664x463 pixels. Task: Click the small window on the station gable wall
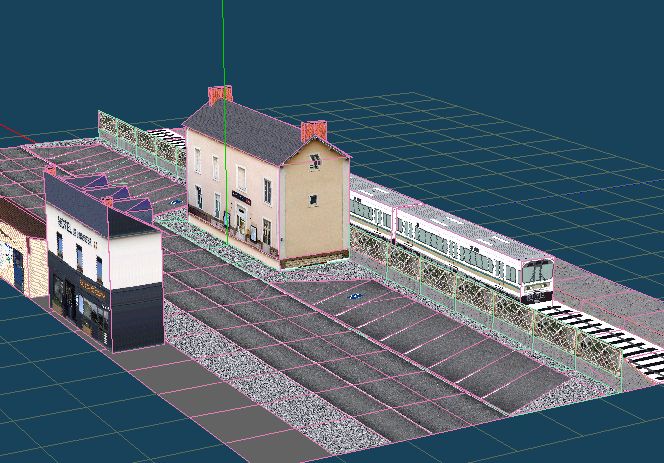tap(313, 199)
